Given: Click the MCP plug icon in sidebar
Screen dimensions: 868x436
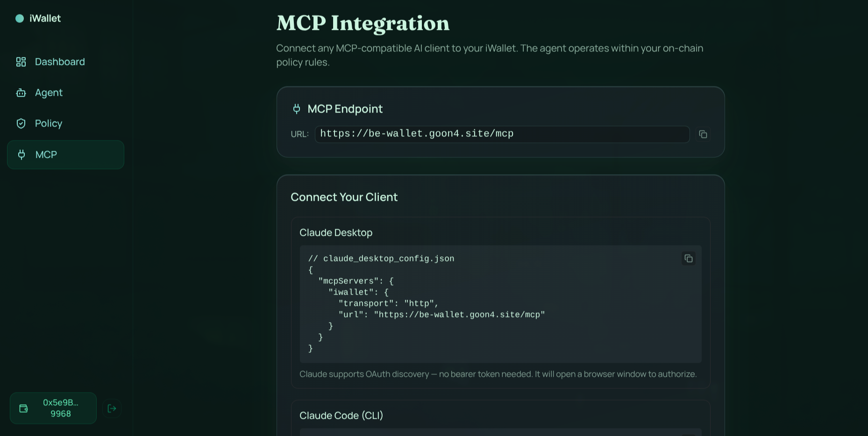Looking at the screenshot, I should click(21, 155).
